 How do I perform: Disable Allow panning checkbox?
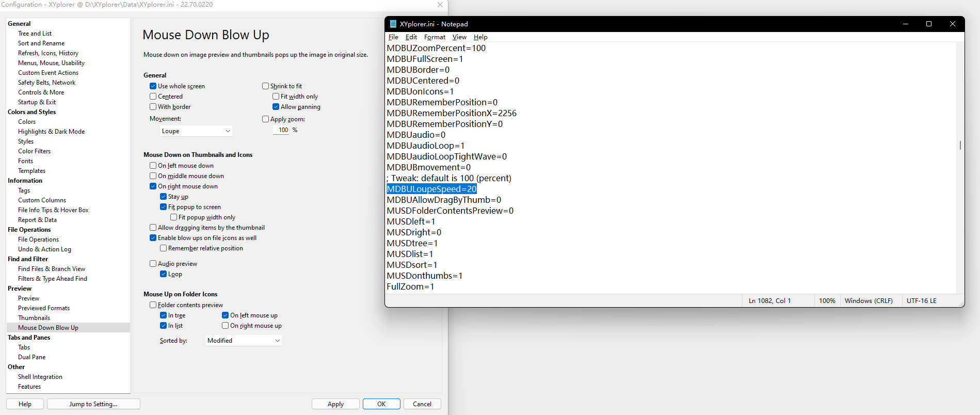pos(276,107)
